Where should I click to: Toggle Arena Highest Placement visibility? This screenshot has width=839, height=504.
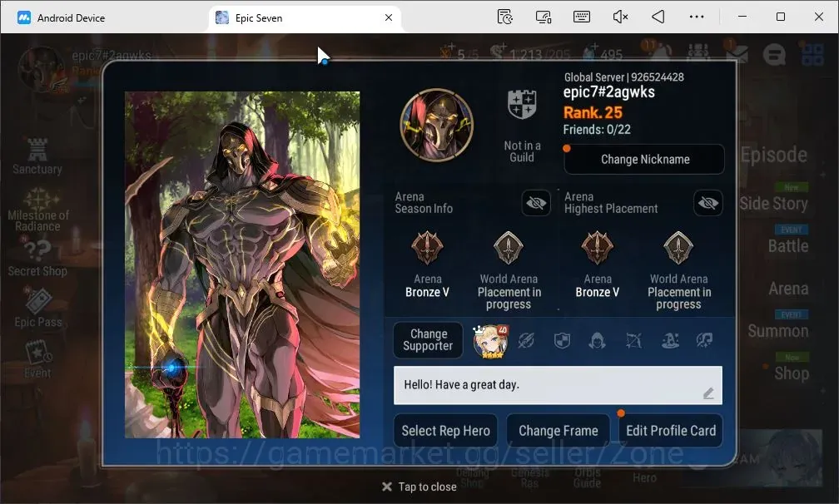707,203
